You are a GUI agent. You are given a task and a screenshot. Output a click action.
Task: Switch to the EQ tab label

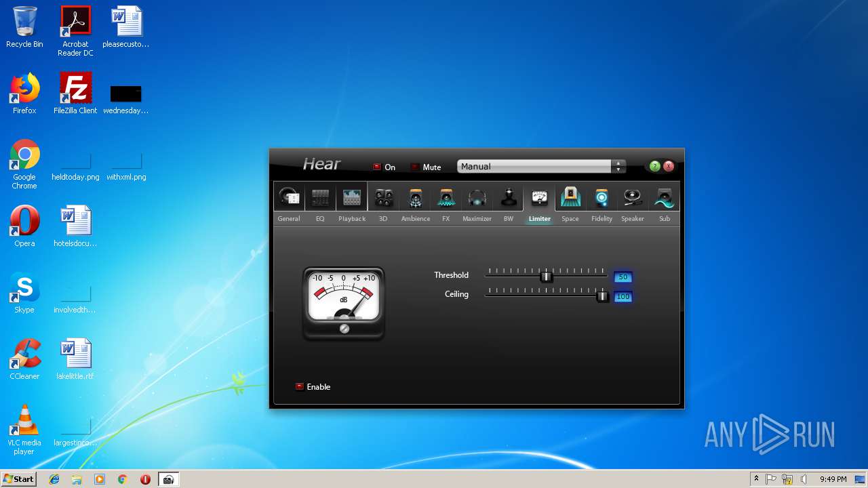pos(320,219)
